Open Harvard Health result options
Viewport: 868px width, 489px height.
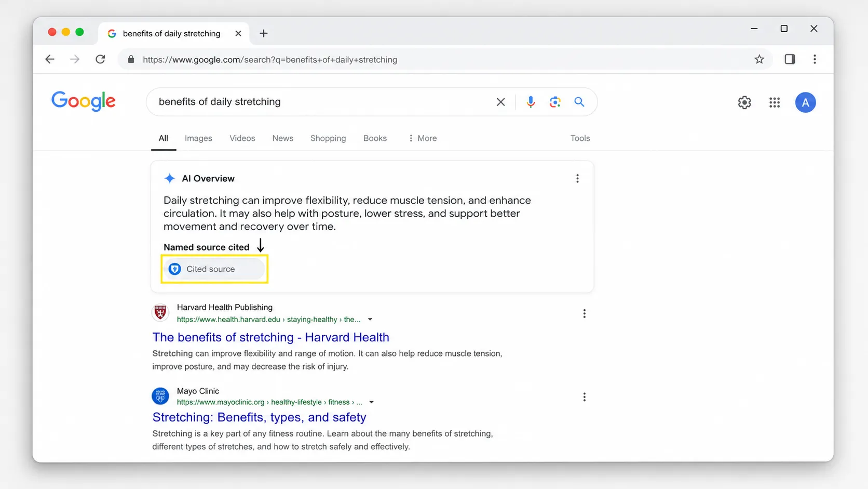click(x=584, y=313)
